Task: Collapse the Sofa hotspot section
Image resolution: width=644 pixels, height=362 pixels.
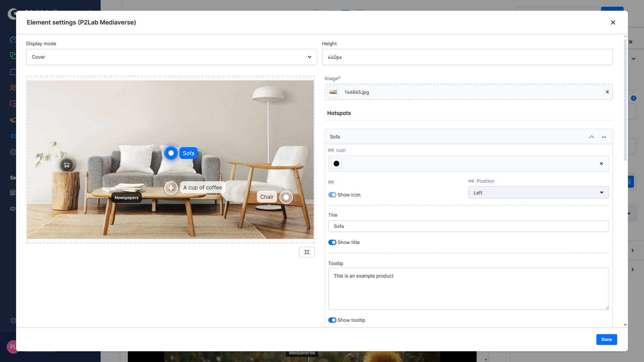Action: [x=592, y=137]
